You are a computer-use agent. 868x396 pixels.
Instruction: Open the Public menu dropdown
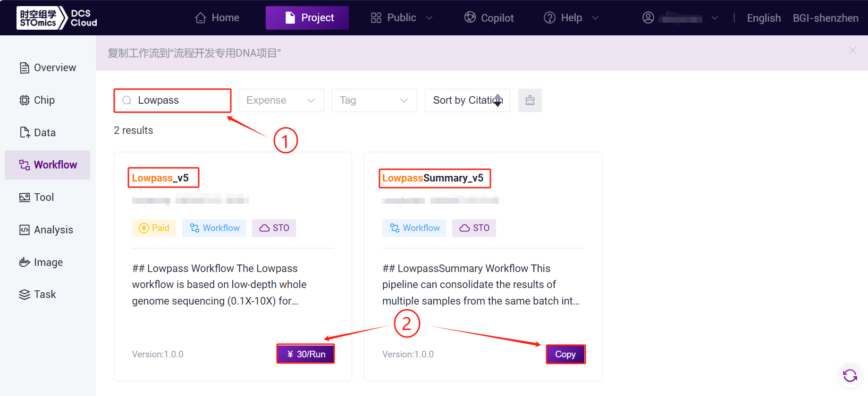coord(401,18)
